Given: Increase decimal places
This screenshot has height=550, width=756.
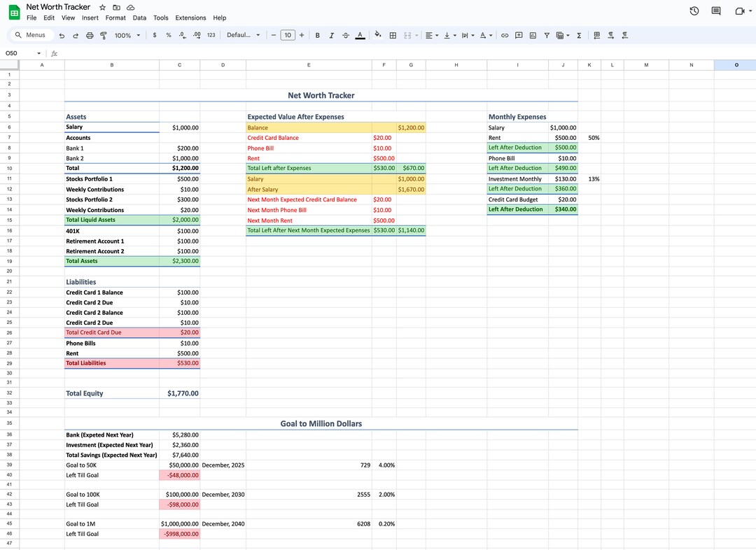Looking at the screenshot, I should point(197,35).
